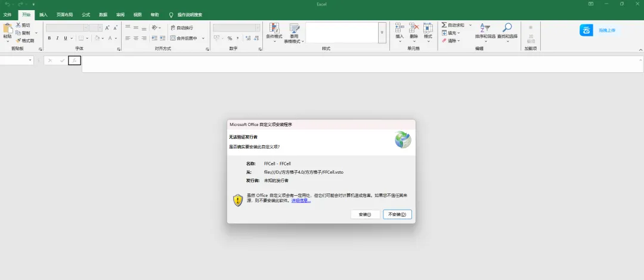This screenshot has width=644, height=280.
Task: Decrease the cell indent
Action: 154,38
